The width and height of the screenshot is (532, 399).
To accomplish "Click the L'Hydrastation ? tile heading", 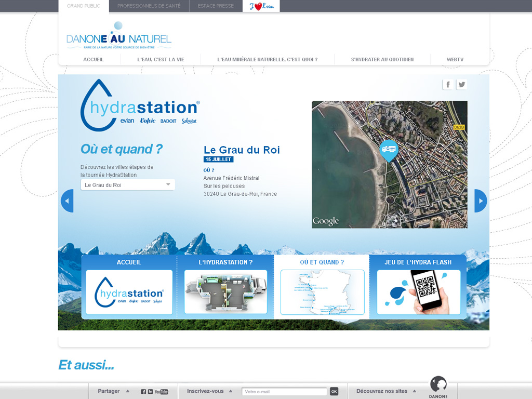I will click(225, 262).
